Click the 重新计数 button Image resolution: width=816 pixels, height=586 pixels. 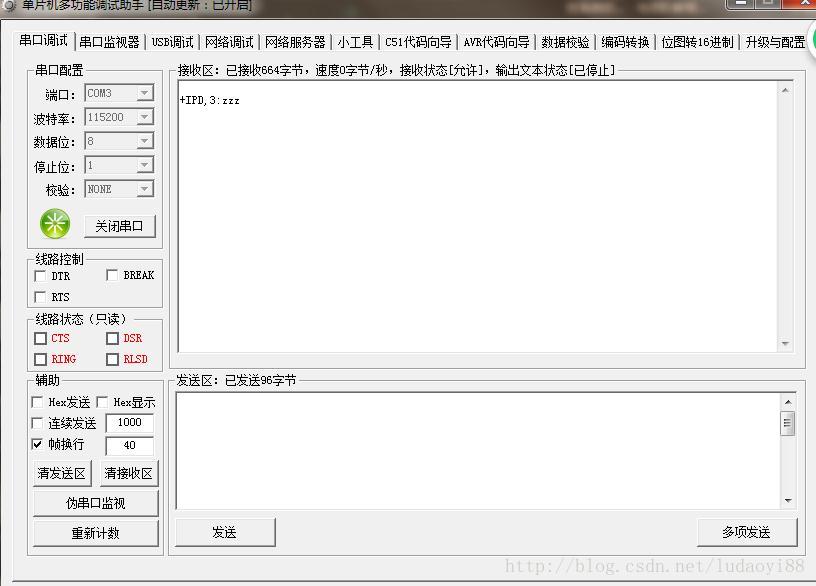point(96,533)
